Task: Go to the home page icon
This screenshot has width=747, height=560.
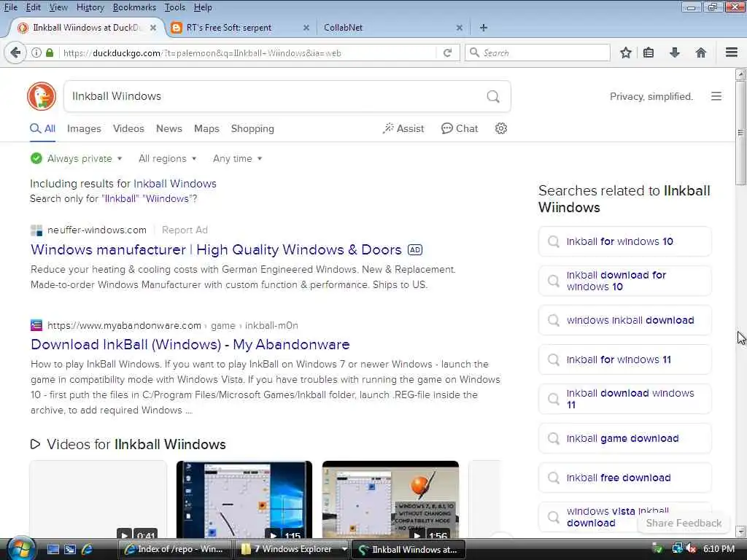Action: pos(700,52)
